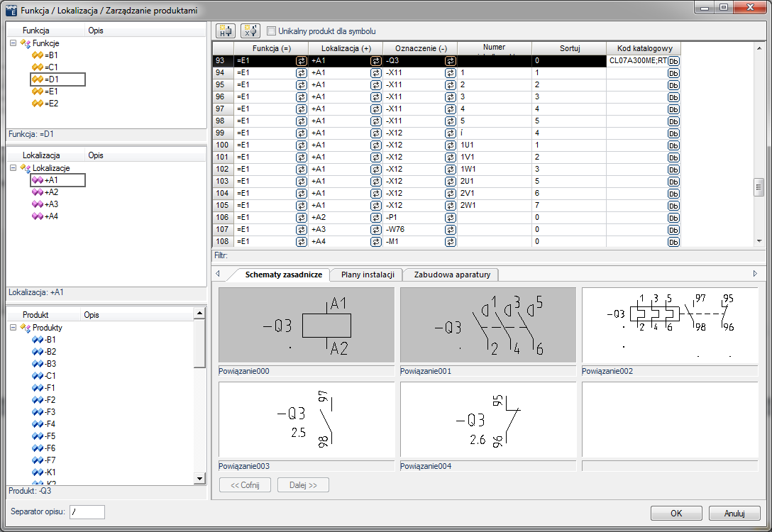Collapse the Lokalizacje tree node

(x=13, y=168)
